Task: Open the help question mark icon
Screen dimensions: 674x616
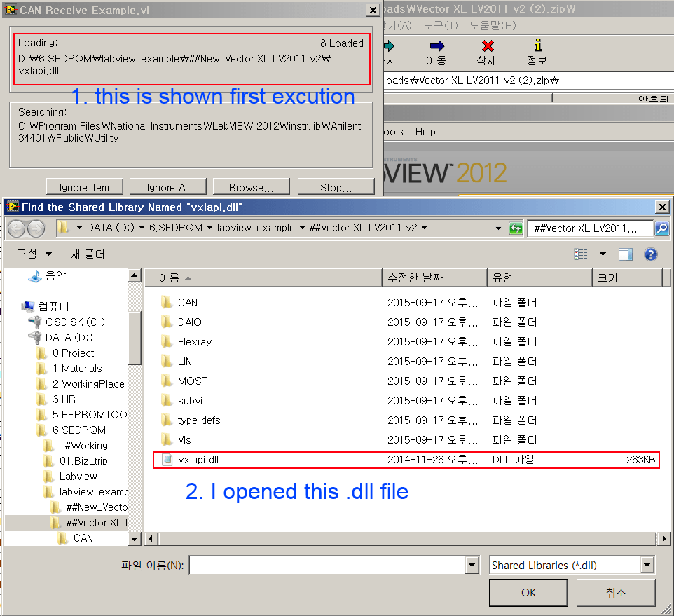Action: [x=650, y=254]
